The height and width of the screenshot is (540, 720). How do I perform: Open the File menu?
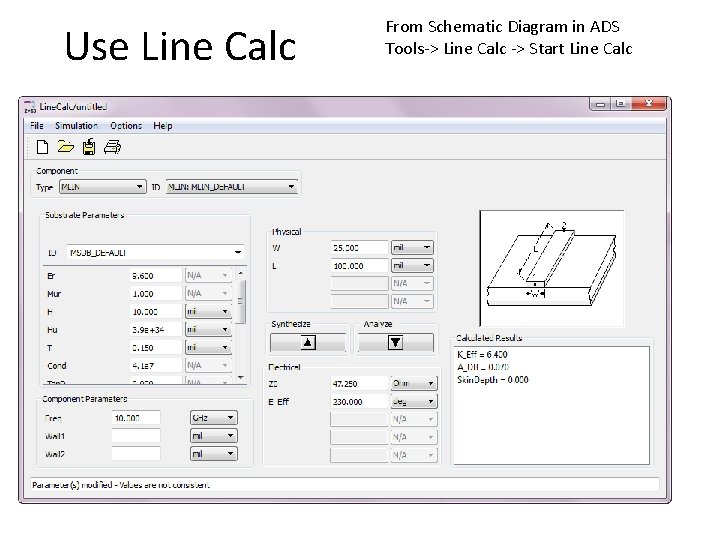(x=37, y=126)
